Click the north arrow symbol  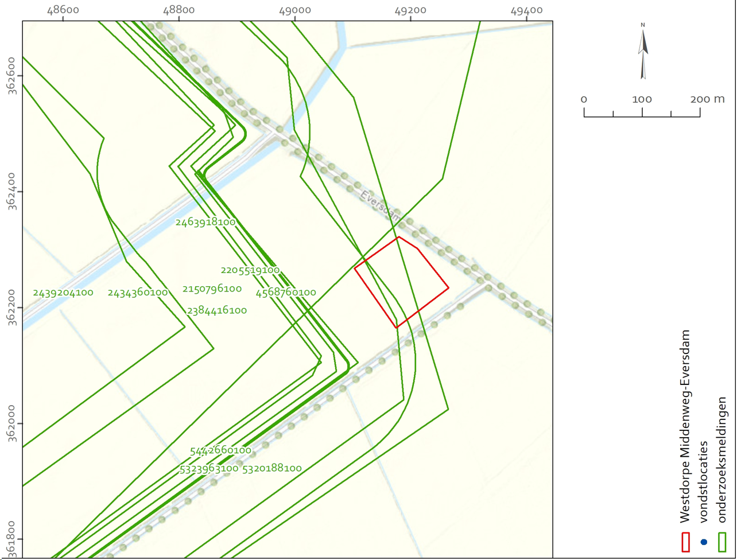(x=643, y=51)
